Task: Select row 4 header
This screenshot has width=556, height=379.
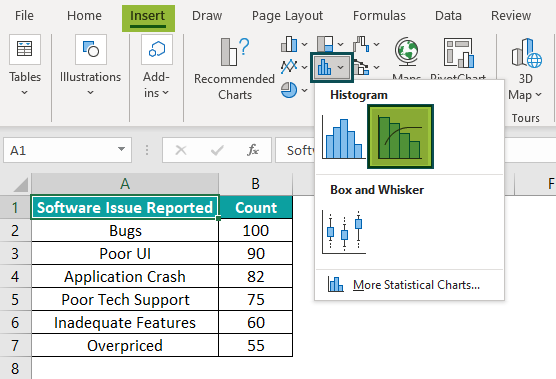Action: (15, 276)
